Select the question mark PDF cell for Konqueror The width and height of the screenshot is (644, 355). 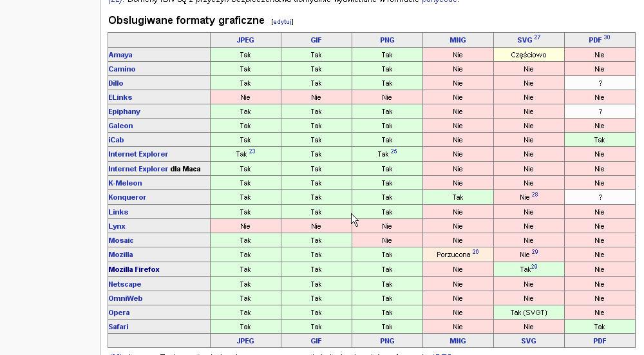click(600, 197)
